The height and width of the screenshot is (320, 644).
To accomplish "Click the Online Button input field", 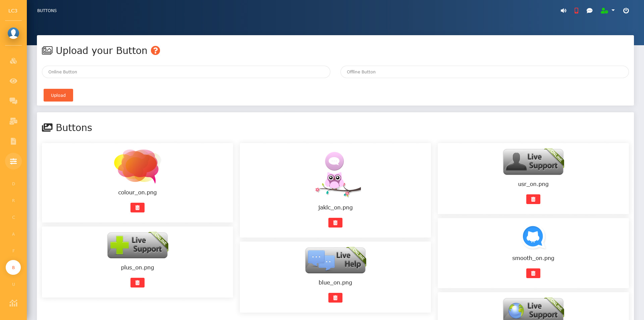I will (x=186, y=72).
